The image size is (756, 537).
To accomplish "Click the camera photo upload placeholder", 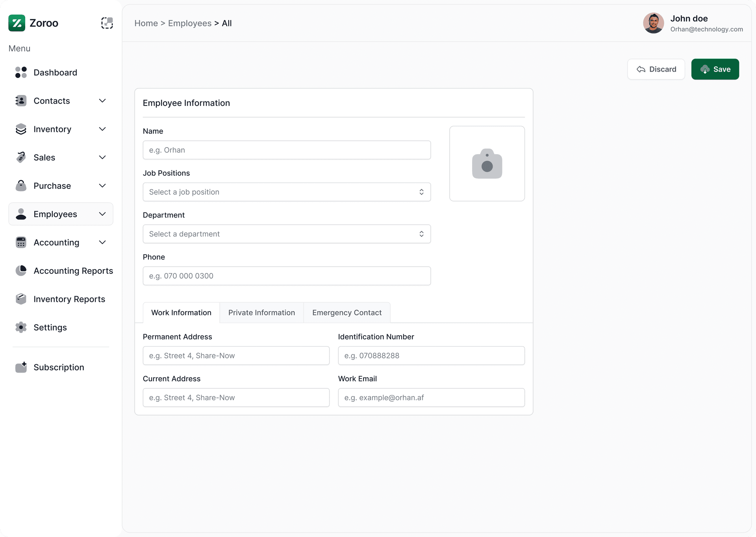I will coord(487,164).
